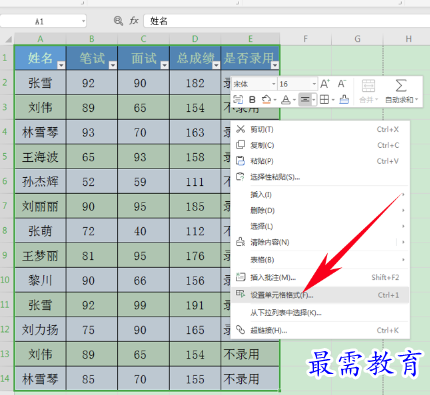Viewport: 430px width, 395px height.
Task: Click the wrap text icon
Action: coord(238,100)
